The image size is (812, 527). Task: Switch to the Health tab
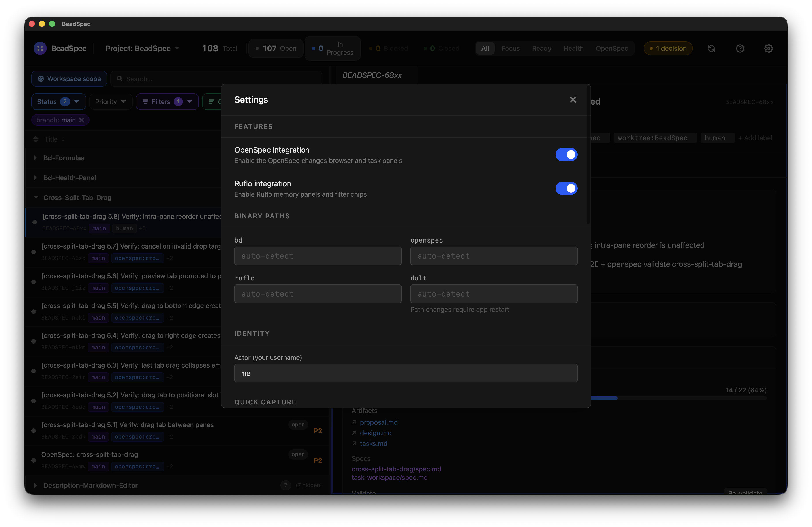(x=573, y=49)
